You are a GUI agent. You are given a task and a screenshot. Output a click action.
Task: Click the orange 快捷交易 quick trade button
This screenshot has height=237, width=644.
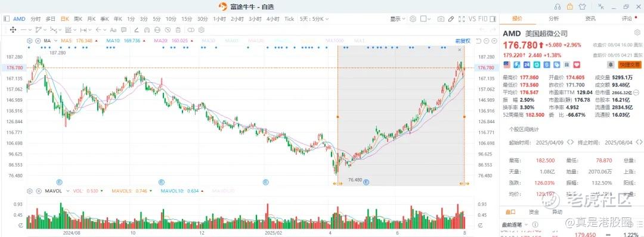tap(630, 64)
